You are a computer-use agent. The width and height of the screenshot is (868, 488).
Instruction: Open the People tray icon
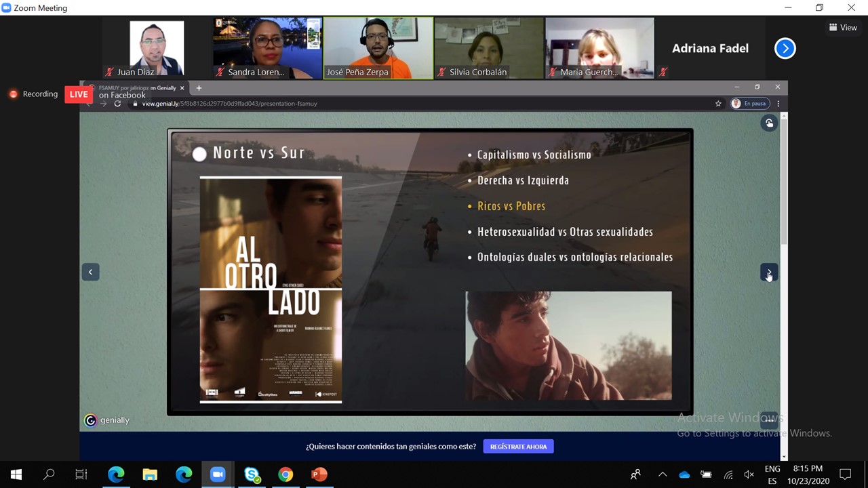(x=635, y=474)
